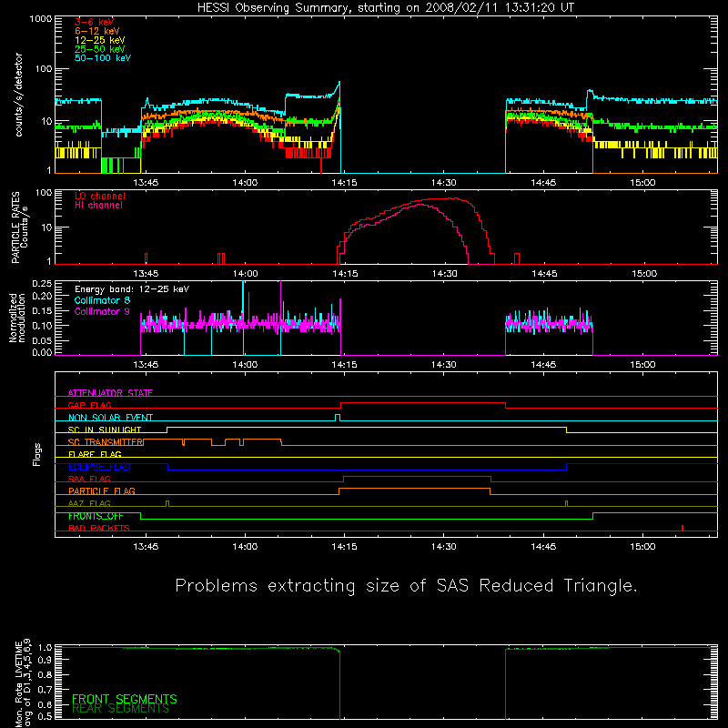Select the 25-50 keV legend label
This screenshot has height=728, width=728.
click(x=100, y=49)
